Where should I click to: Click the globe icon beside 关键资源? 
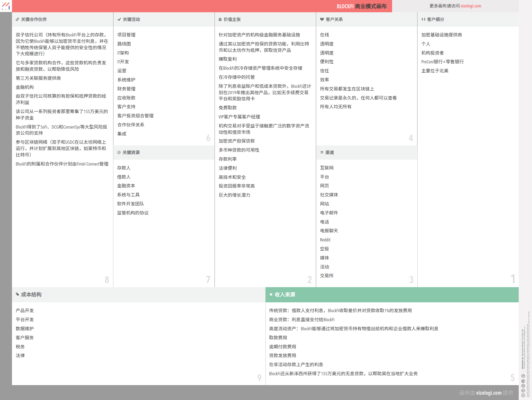119,152
